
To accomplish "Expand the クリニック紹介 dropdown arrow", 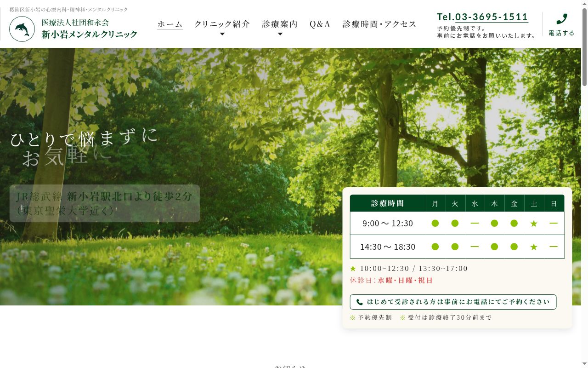I will 222,34.
